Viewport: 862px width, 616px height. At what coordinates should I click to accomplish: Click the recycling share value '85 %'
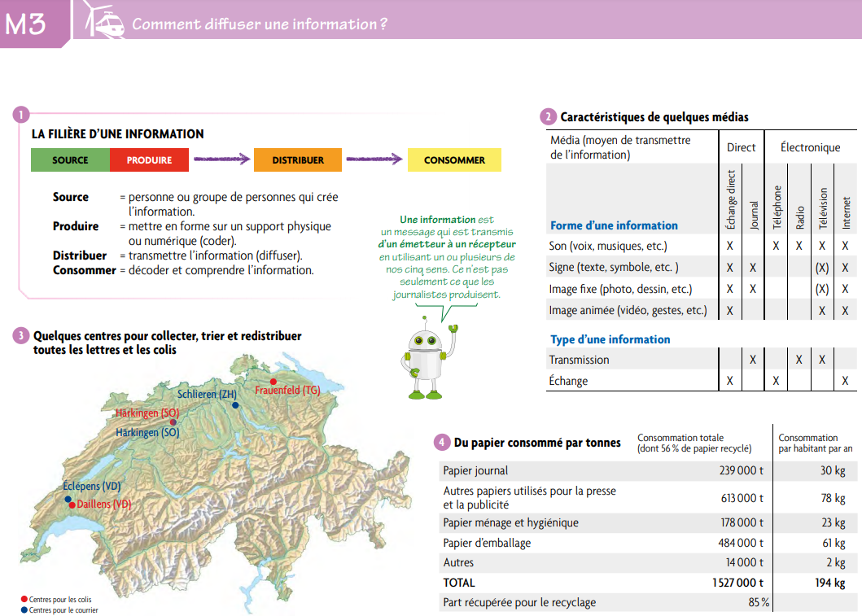click(x=759, y=602)
